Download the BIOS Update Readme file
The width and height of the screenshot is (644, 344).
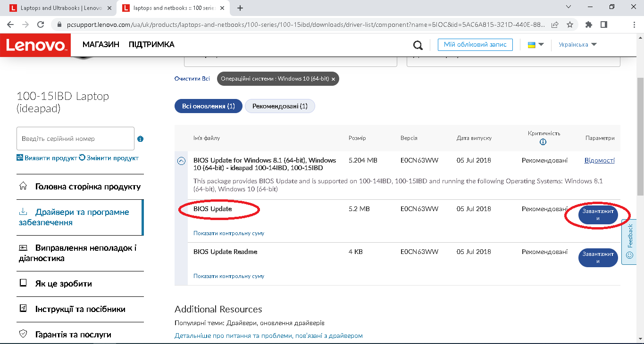[x=598, y=258]
